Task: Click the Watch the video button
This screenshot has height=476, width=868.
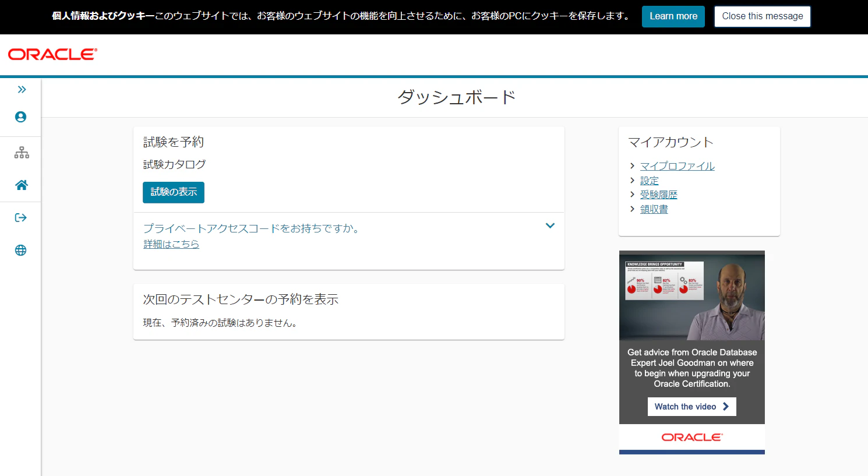Action: click(692, 407)
